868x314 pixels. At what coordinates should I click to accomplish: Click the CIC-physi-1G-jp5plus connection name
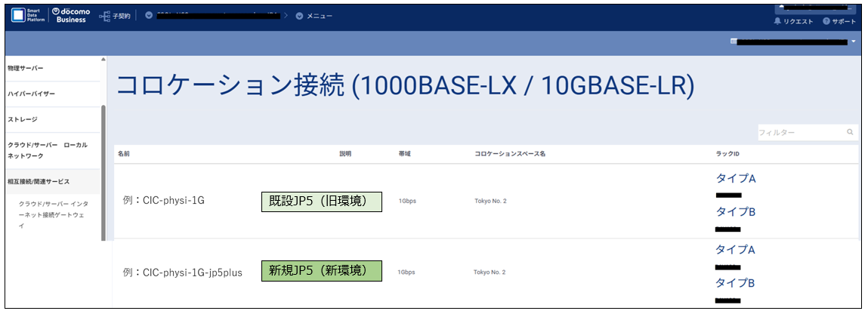coord(182,272)
